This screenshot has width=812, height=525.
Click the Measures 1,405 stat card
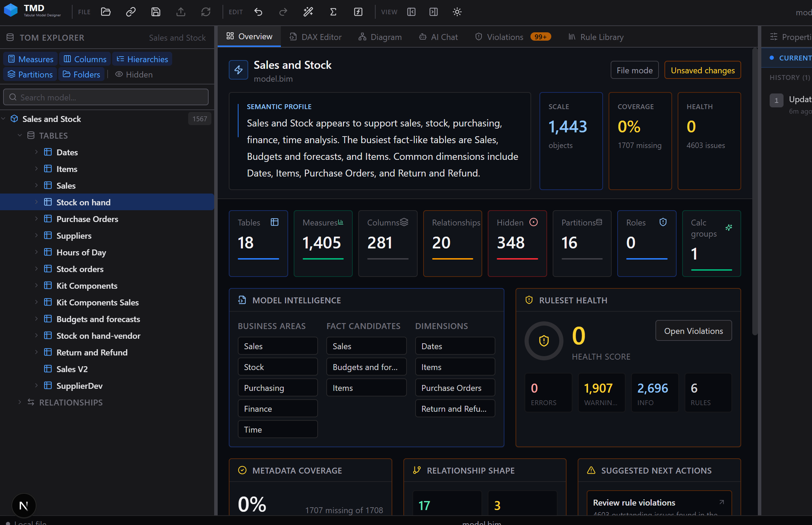pos(323,243)
